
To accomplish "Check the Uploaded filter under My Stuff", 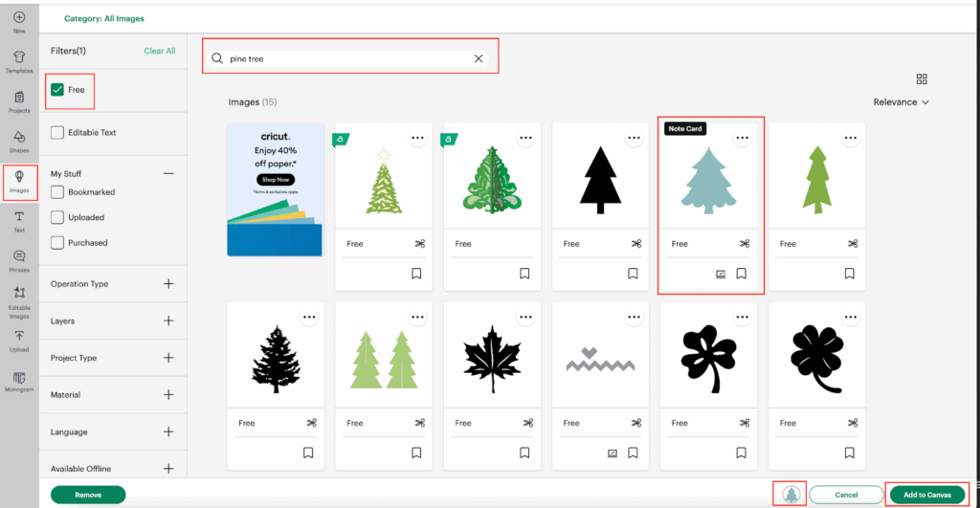I will coord(57,217).
